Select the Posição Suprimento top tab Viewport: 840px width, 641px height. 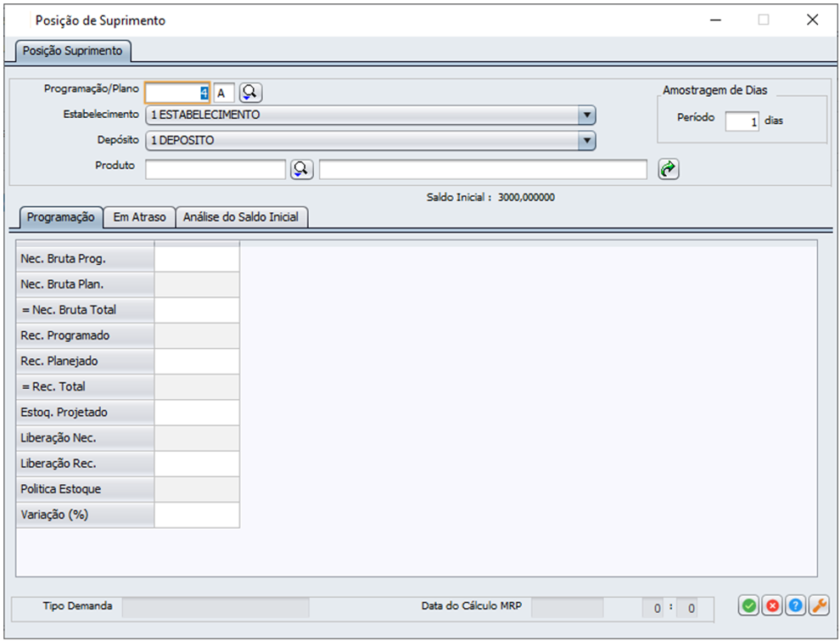click(73, 51)
